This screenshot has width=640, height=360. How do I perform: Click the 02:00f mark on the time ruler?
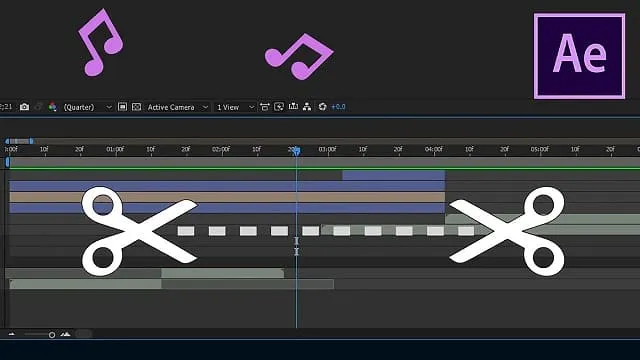(x=221, y=149)
